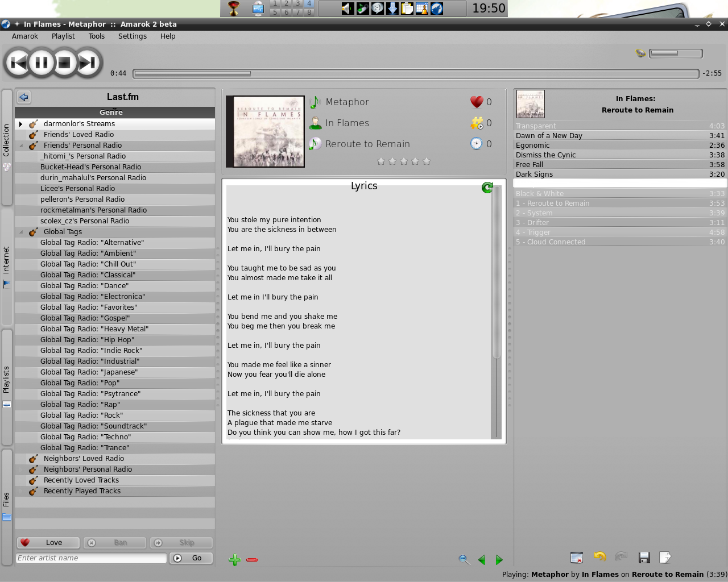Click the download arrow tray icon
Image resolution: width=728 pixels, height=582 pixels.
(392, 9)
